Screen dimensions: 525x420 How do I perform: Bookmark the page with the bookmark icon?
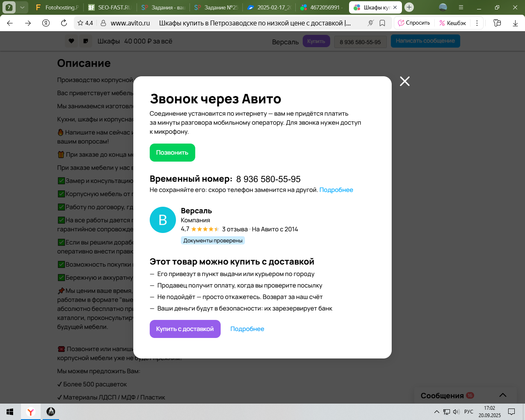(382, 23)
